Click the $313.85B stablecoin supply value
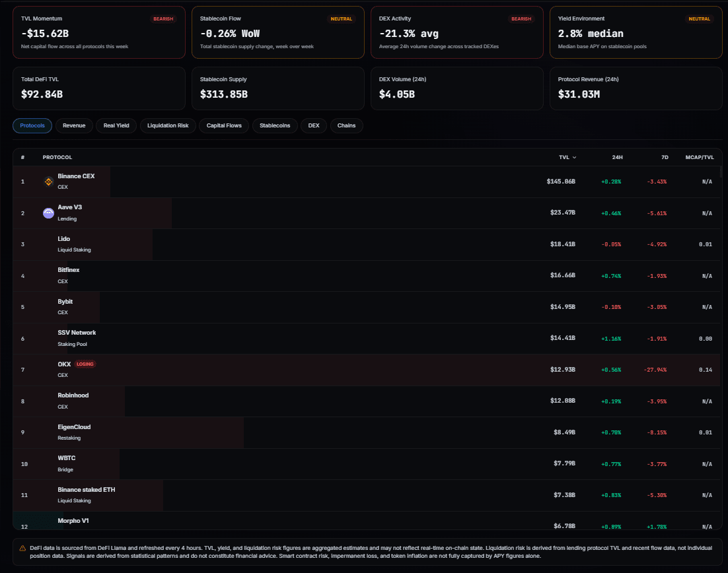Screen dimensions: 728x573 coord(224,94)
